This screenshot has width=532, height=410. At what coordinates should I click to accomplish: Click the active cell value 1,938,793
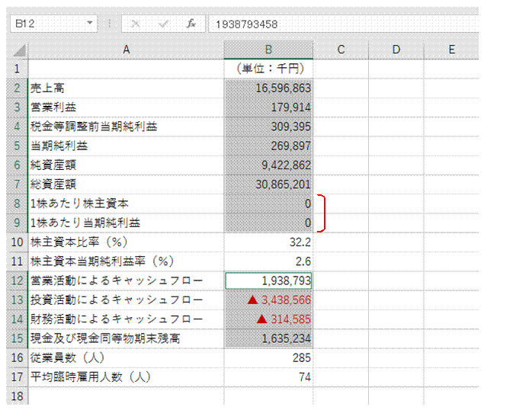(x=268, y=280)
